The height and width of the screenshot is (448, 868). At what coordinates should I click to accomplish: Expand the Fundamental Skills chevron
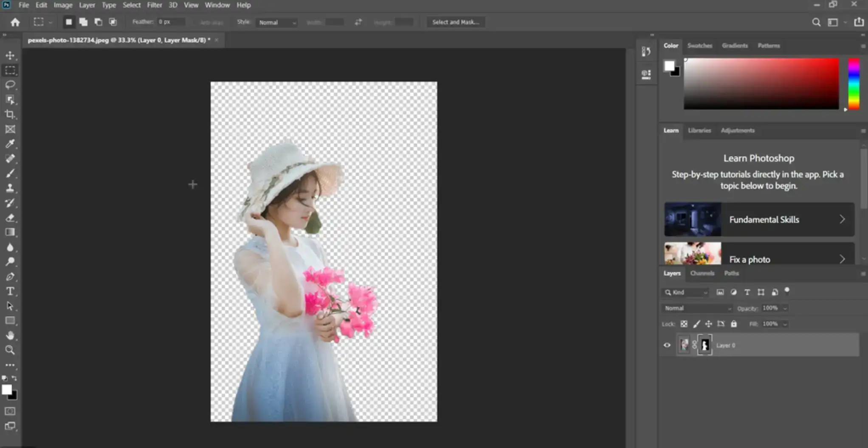(x=842, y=219)
